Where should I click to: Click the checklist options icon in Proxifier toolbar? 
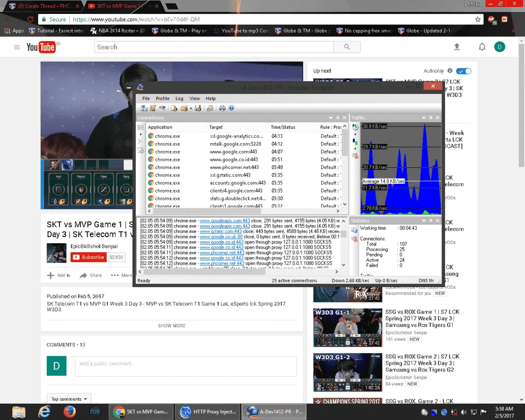pos(210,108)
